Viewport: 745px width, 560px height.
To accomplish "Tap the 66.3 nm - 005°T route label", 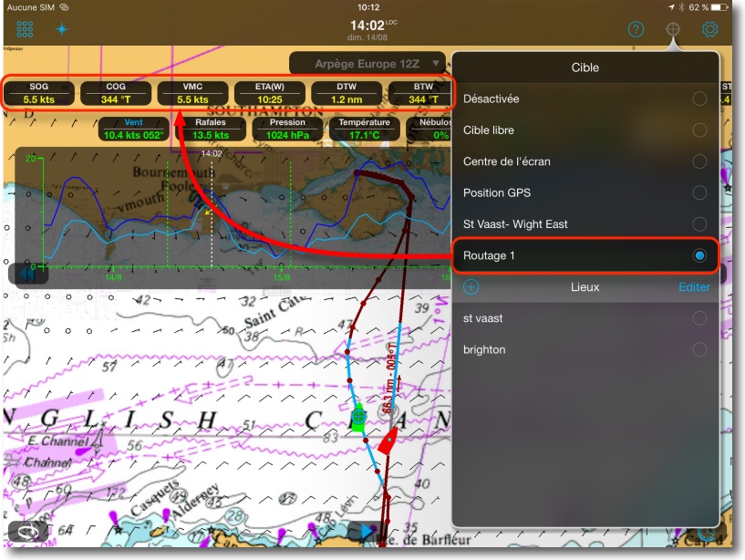I will click(x=389, y=378).
